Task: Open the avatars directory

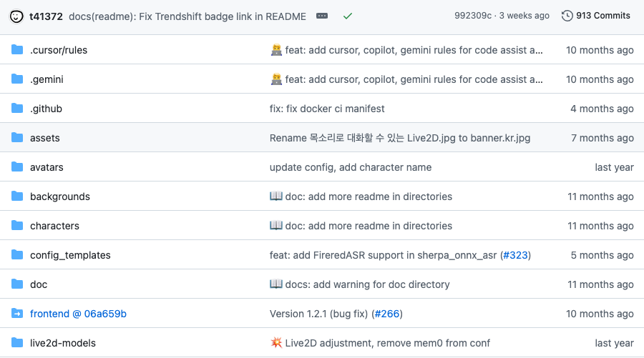Action: (x=47, y=167)
